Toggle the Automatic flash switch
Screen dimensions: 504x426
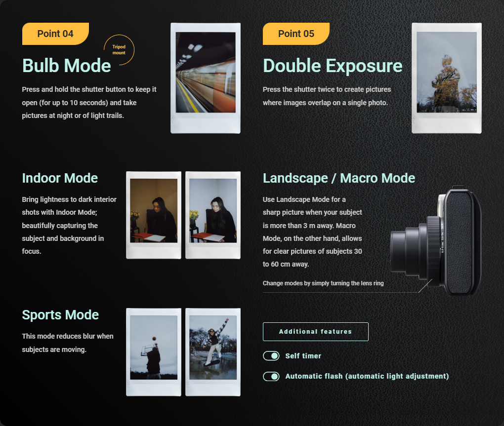[x=271, y=377]
